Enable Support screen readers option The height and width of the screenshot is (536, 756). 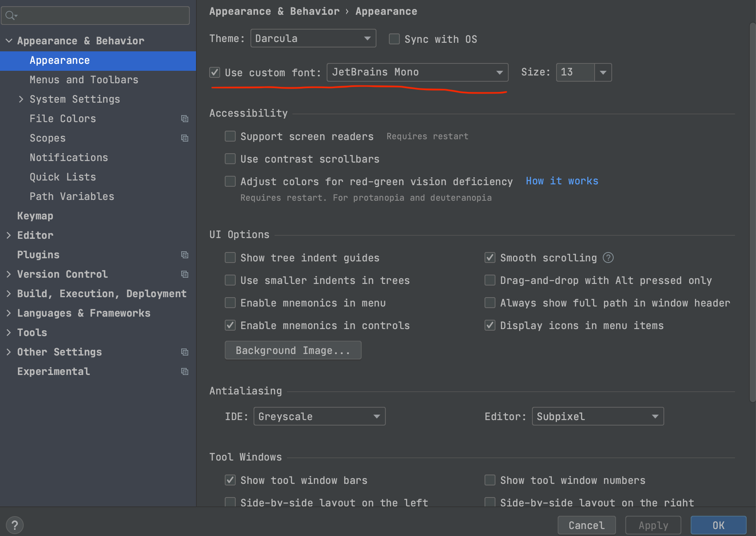click(230, 136)
